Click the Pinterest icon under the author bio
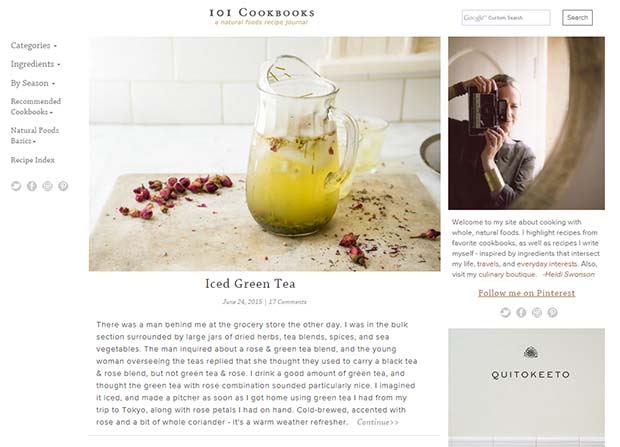 552,313
